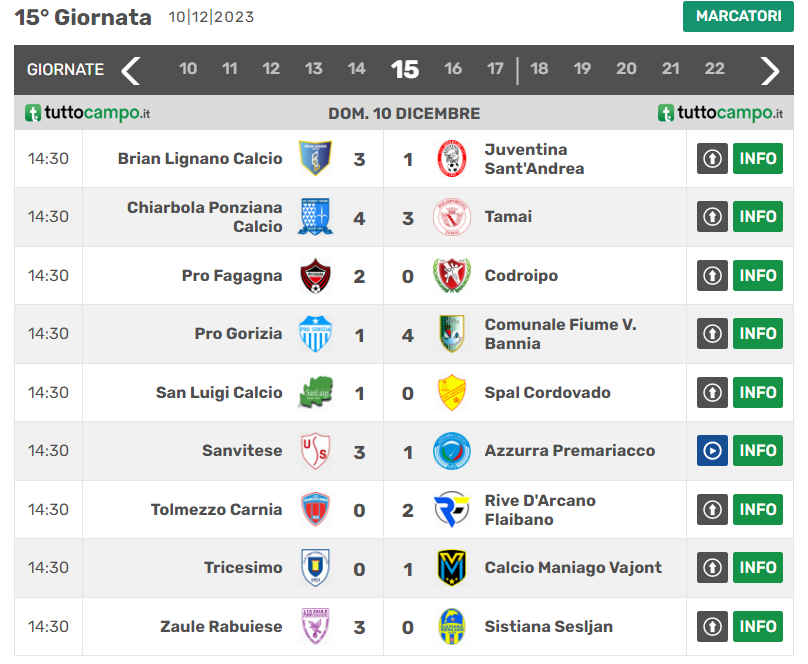Play video for Sanvitese match
Viewport: 808px width, 664px height.
pyautogui.click(x=712, y=450)
